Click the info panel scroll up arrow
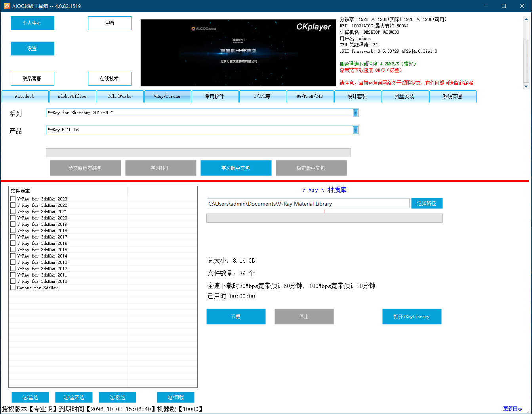 [x=526, y=19]
